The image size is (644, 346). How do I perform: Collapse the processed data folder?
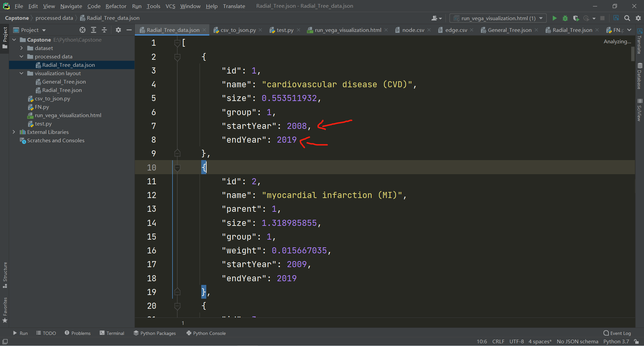coord(22,56)
